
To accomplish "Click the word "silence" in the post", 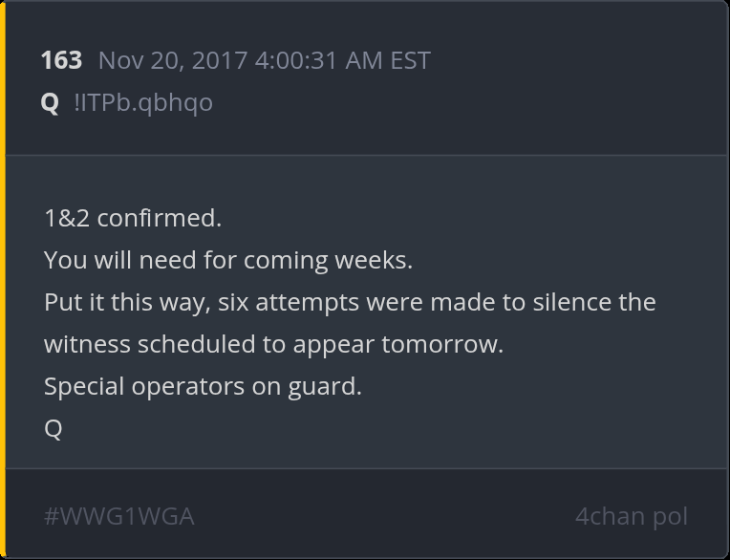I will coord(573,302).
